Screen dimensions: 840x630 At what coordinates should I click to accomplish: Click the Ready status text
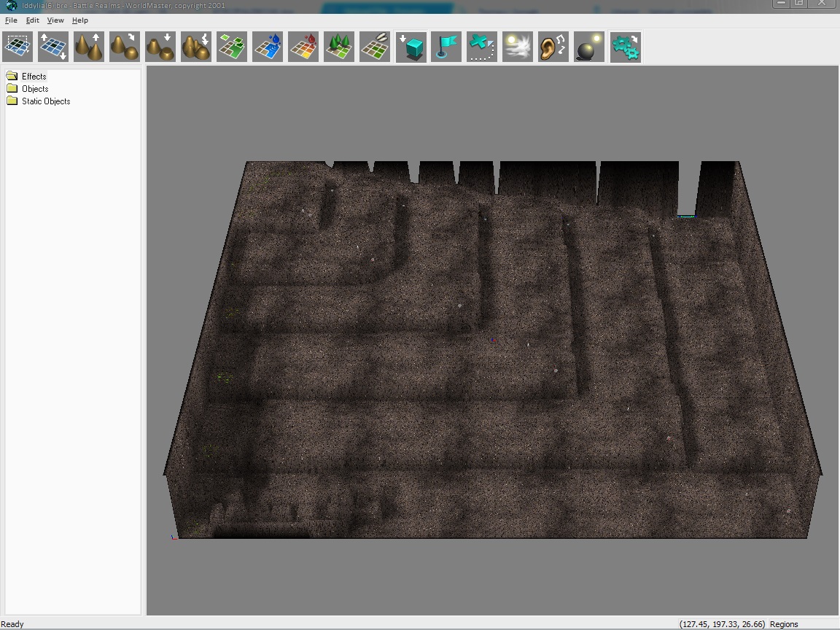pyautogui.click(x=12, y=624)
